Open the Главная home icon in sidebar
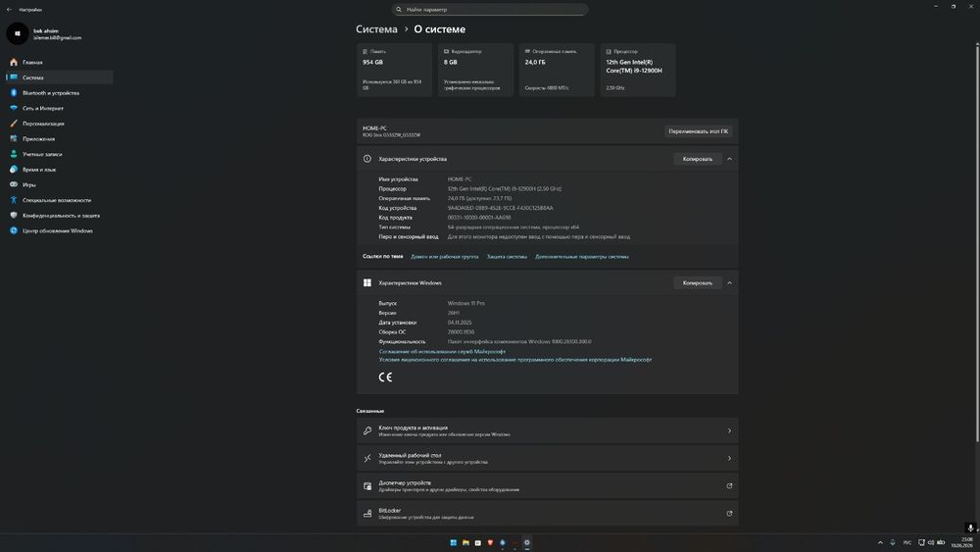Screen dimensions: 980x552 14,62
